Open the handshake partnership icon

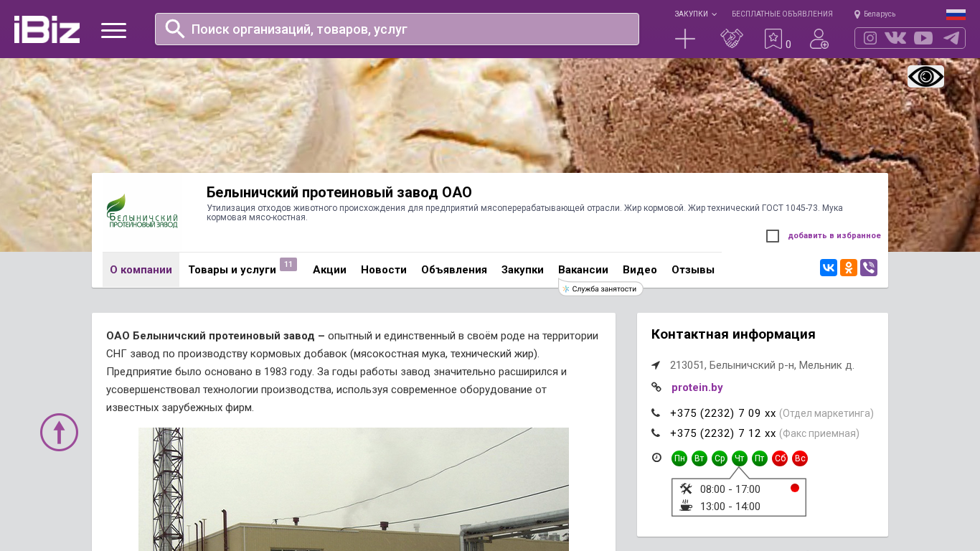point(732,39)
